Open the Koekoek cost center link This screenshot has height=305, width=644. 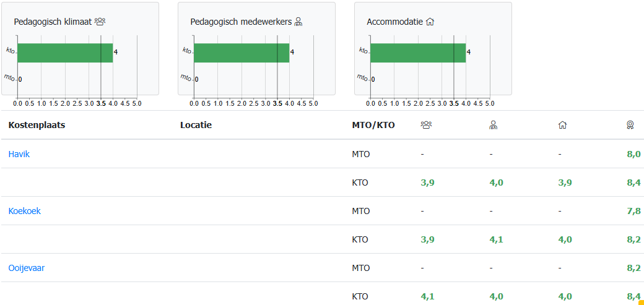[25, 211]
